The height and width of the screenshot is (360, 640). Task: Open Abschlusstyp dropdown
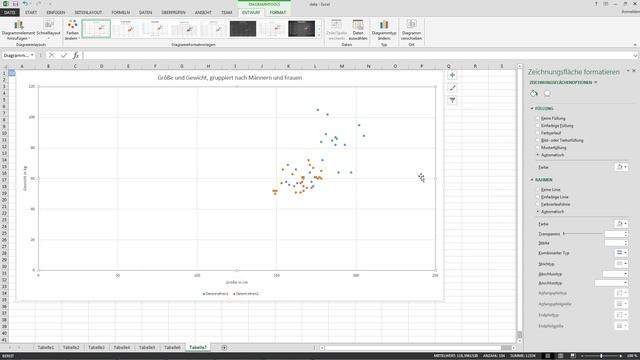[615, 274]
